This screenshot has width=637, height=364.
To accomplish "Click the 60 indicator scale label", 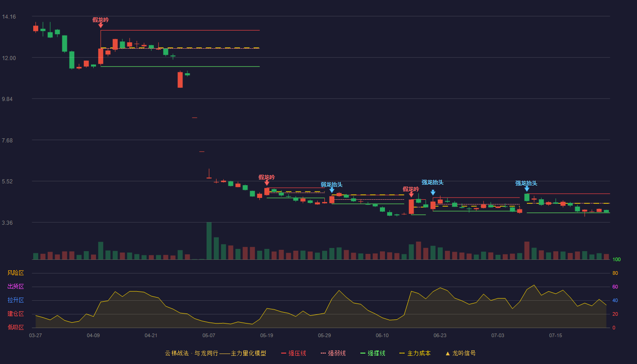I will pos(615,287).
